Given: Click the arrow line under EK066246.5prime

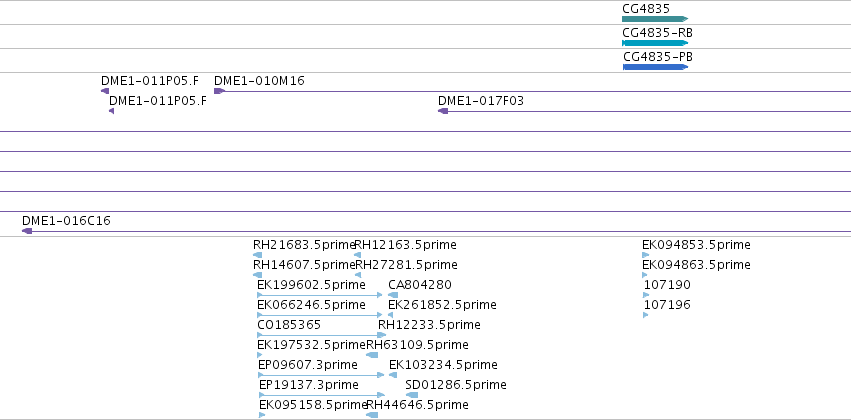Looking at the screenshot, I should [320, 315].
